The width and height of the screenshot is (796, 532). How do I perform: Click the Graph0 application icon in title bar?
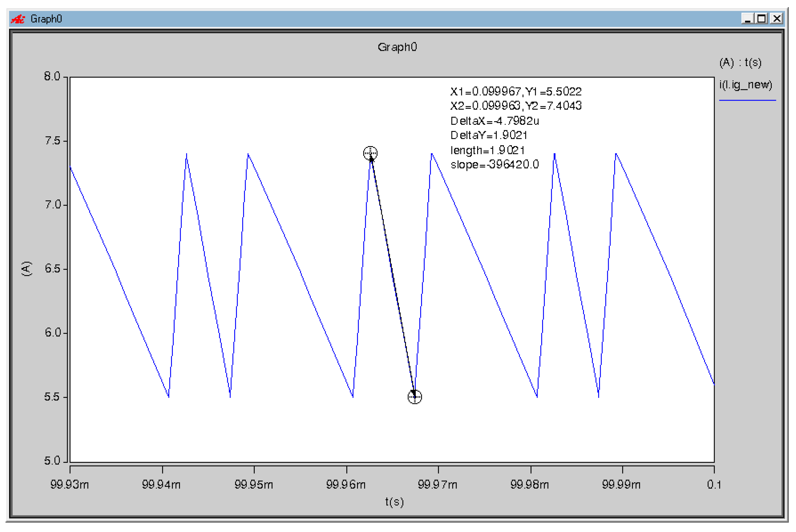point(18,19)
